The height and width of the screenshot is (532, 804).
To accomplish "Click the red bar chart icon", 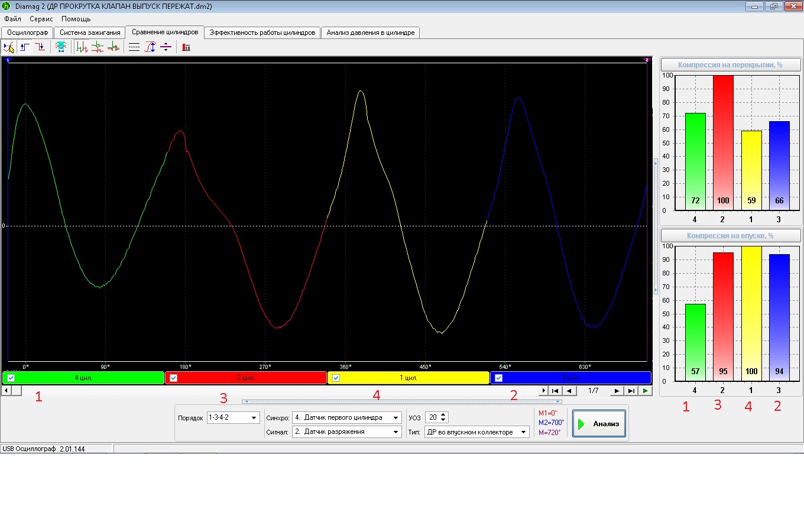I will point(186,47).
